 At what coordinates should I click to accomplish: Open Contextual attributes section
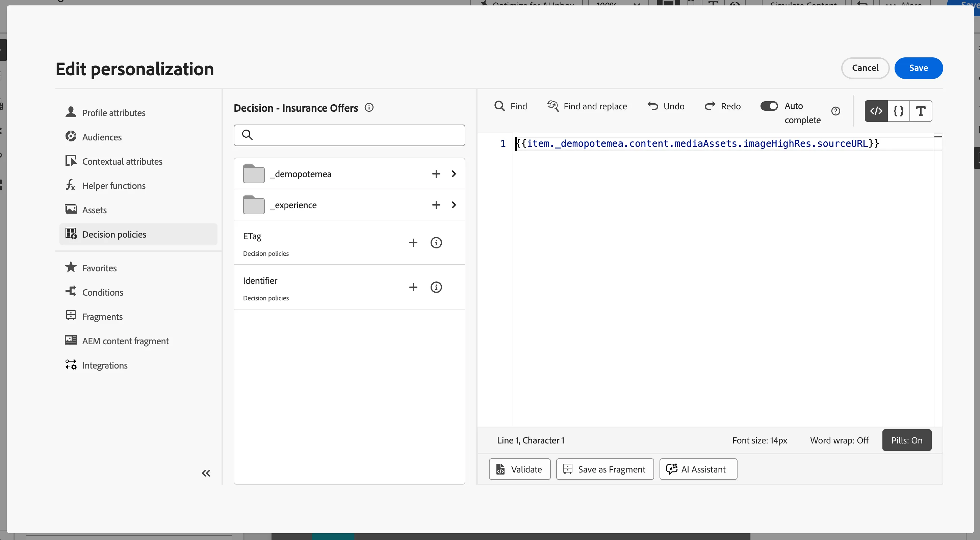[138, 161]
